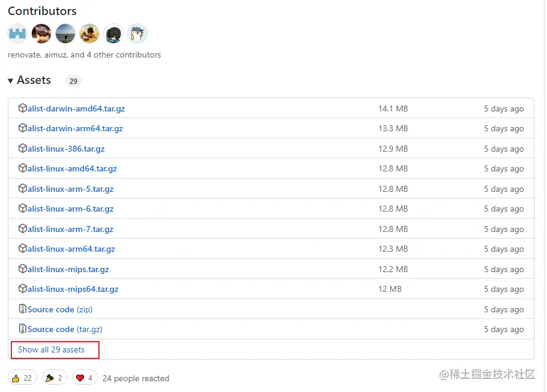Toggle the heart reaction with 4

click(x=85, y=378)
